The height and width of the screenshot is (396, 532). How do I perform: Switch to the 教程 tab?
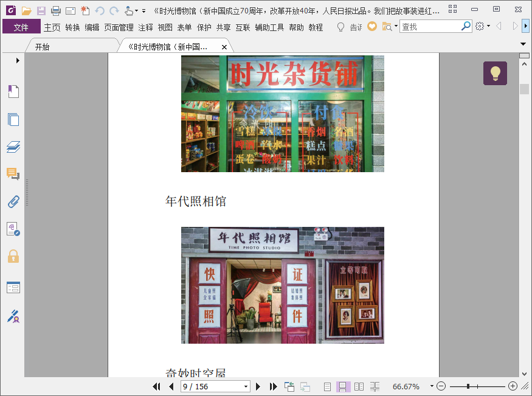tap(316, 27)
